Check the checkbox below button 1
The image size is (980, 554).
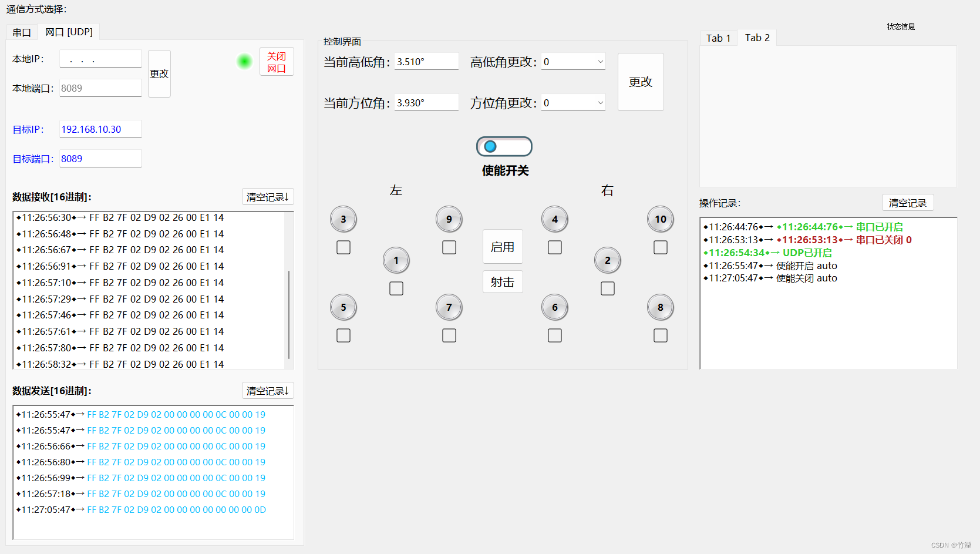396,288
